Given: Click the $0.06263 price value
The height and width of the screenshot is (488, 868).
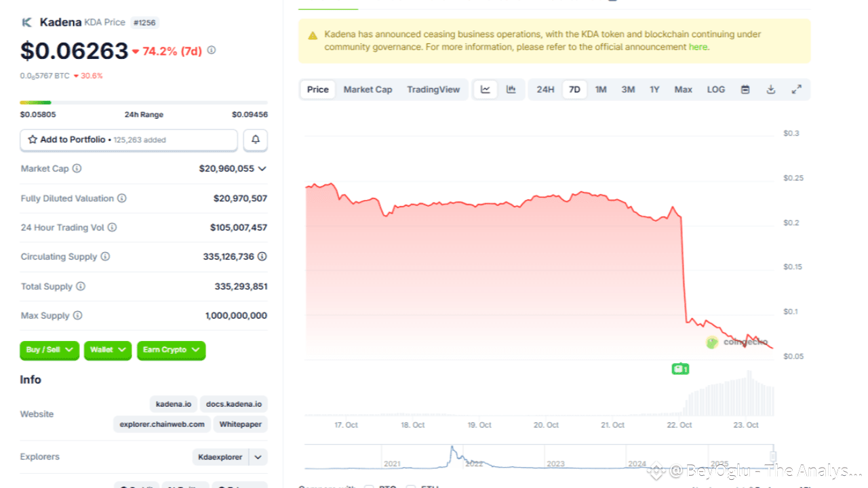Looking at the screenshot, I should coord(74,51).
